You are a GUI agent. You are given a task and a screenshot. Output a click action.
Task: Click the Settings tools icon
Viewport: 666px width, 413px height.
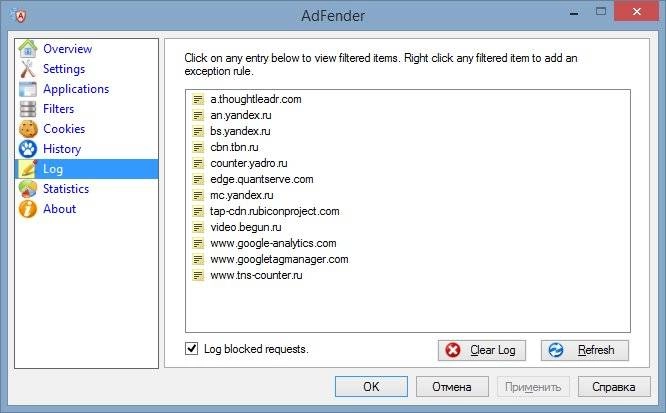tap(28, 69)
